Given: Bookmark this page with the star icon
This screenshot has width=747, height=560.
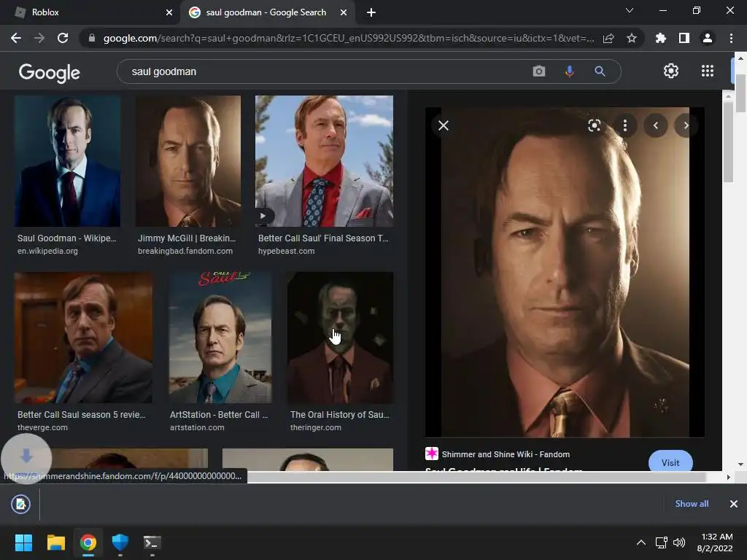Looking at the screenshot, I should click(x=632, y=38).
